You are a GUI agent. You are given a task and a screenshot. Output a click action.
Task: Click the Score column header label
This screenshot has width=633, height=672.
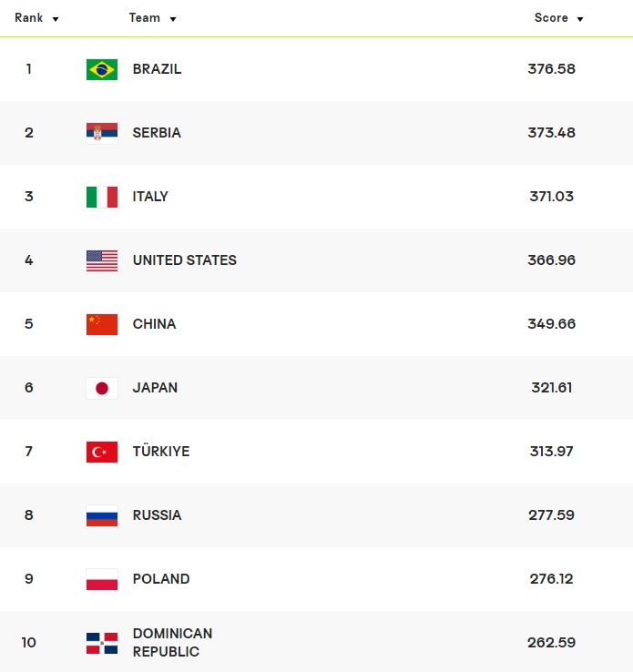(551, 18)
